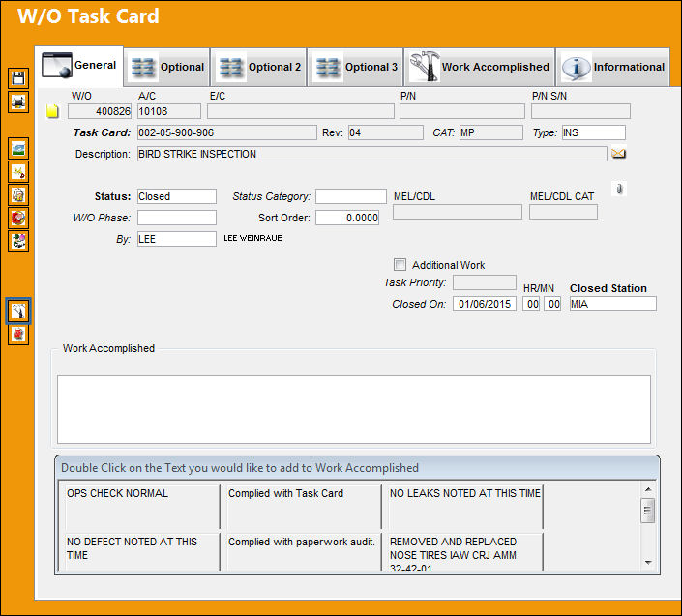Click the blue-highlighted sidebar icon
Image resolution: width=682 pixels, height=616 pixels.
[x=18, y=310]
